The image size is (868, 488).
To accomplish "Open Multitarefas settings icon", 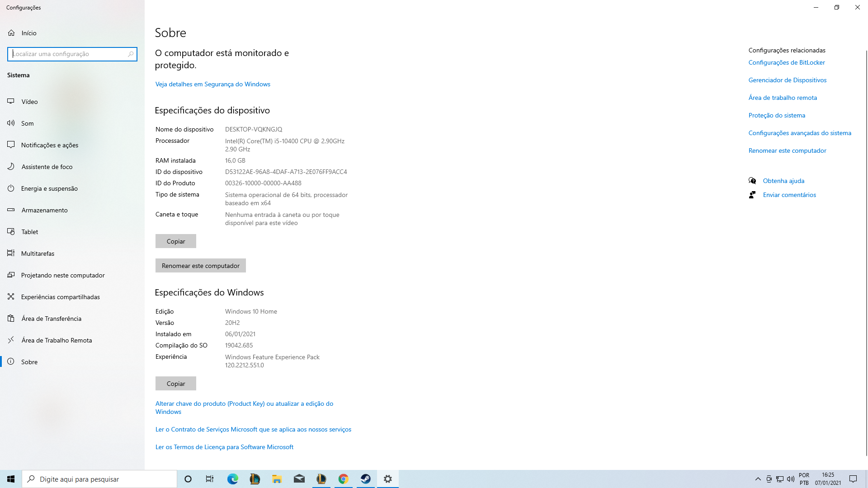I will [x=11, y=253].
